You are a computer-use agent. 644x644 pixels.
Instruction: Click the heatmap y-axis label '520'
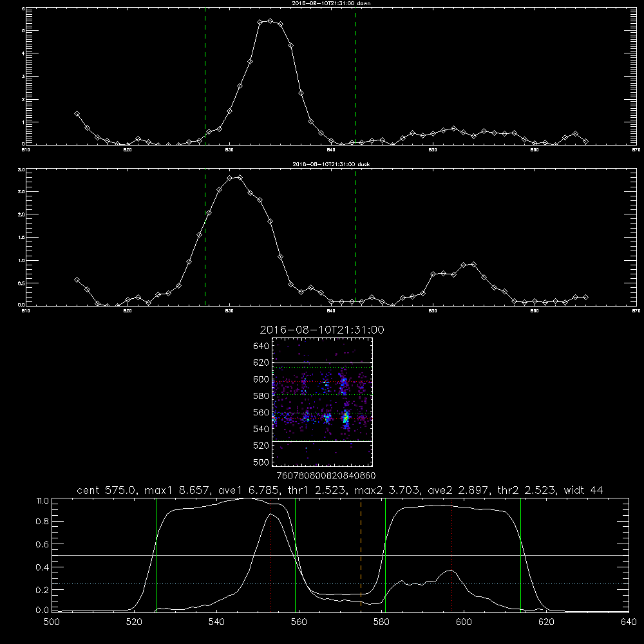tap(261, 446)
